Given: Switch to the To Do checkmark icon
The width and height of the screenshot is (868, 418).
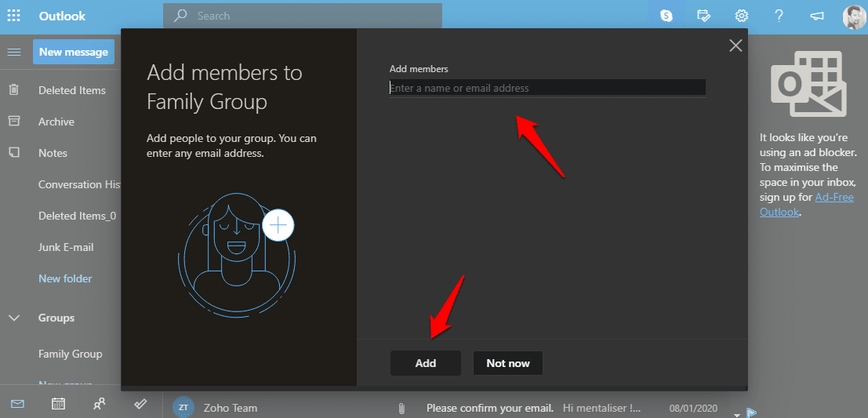Looking at the screenshot, I should (140, 404).
